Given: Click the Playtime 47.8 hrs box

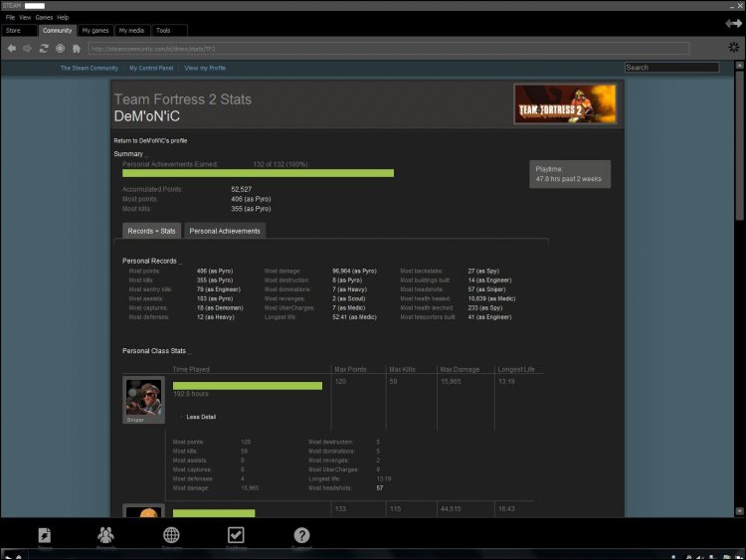Looking at the screenshot, I should coord(570,174).
